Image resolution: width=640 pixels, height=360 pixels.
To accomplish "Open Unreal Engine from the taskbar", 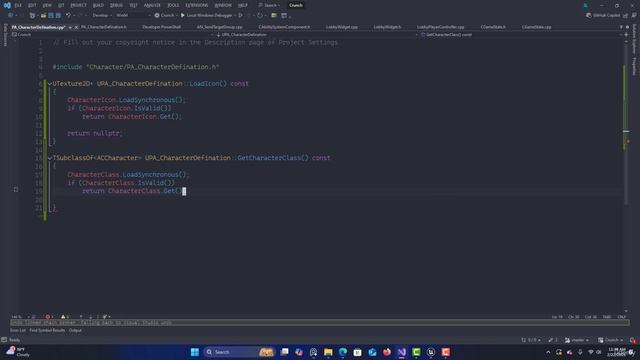I will (431, 352).
